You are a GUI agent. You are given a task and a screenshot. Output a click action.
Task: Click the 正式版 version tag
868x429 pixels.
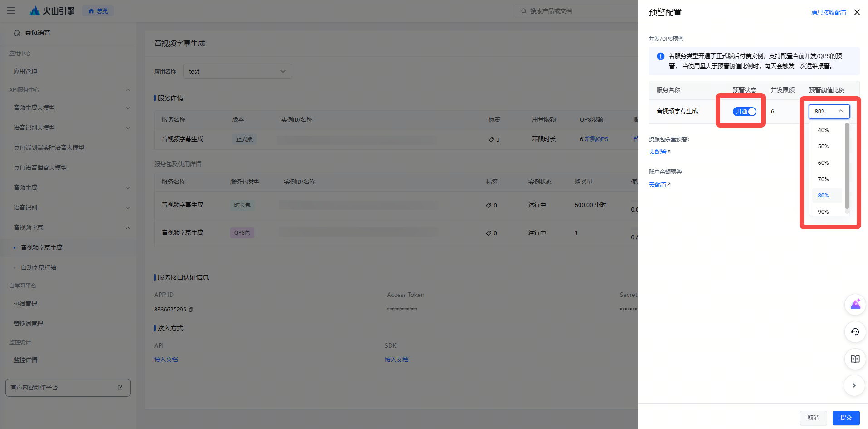point(244,139)
